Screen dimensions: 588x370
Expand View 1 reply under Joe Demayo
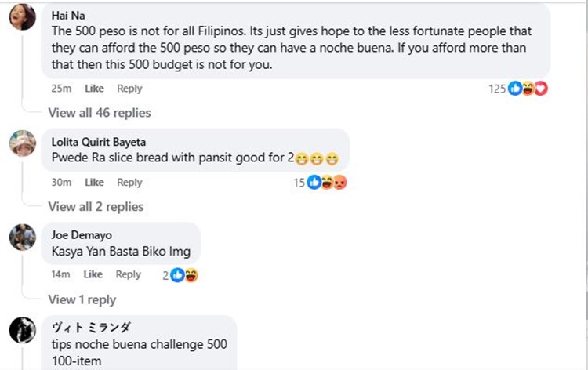(82, 299)
